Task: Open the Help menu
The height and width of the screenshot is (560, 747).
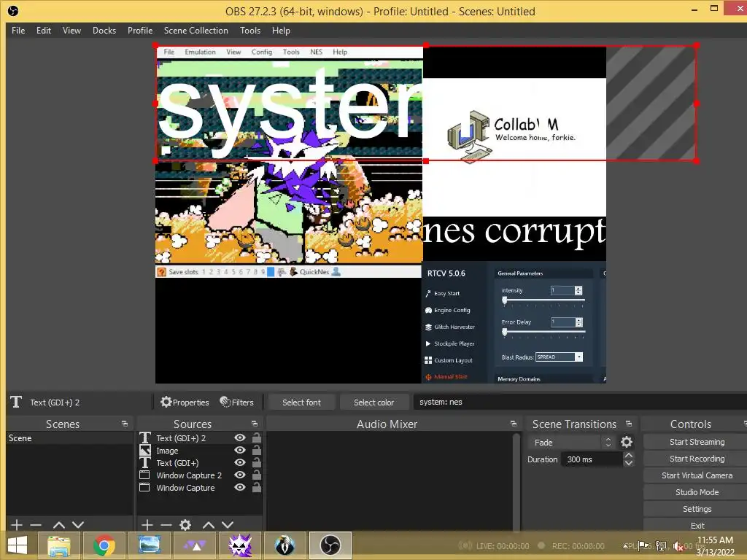Action: coord(281,31)
